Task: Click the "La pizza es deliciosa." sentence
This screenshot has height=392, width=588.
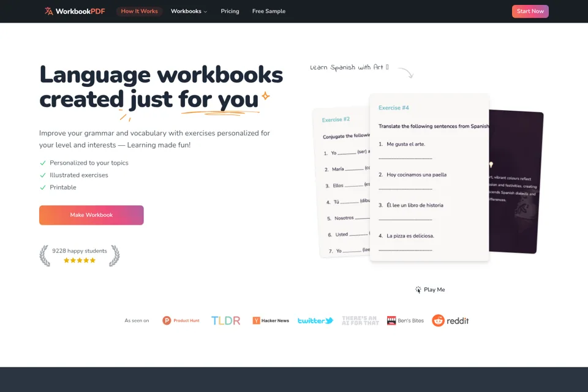Action: pyautogui.click(x=410, y=236)
